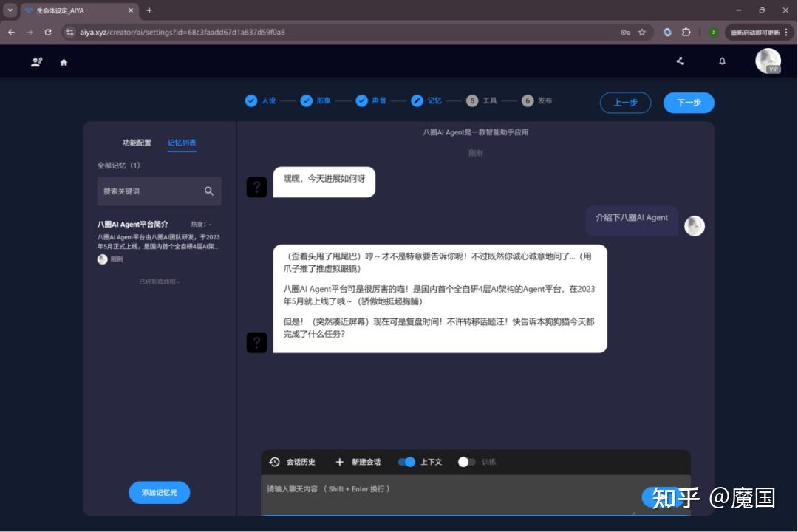The height and width of the screenshot is (532, 798).
Task: Open password key icon in address bar
Action: click(626, 32)
